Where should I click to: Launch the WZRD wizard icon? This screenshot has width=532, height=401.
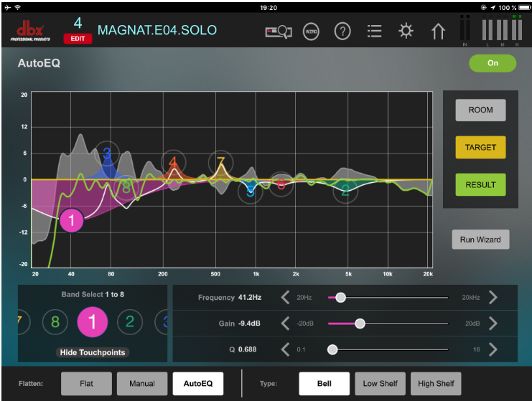(311, 32)
